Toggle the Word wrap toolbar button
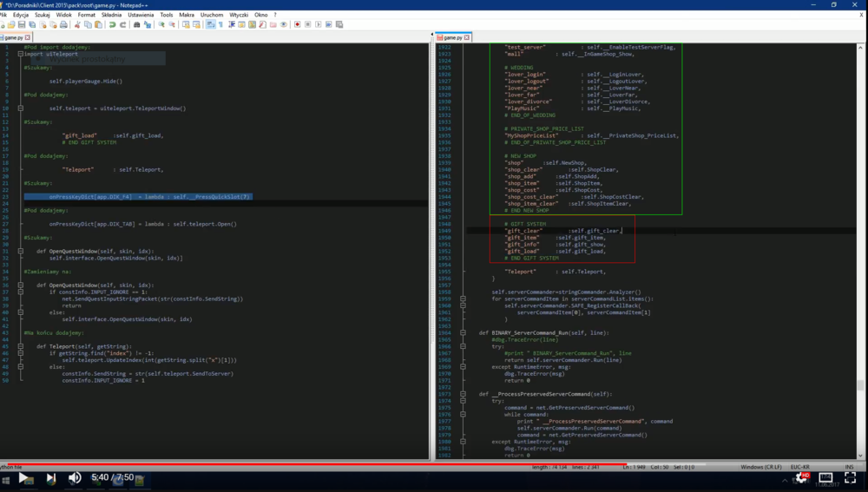The height and width of the screenshot is (492, 868). click(210, 24)
